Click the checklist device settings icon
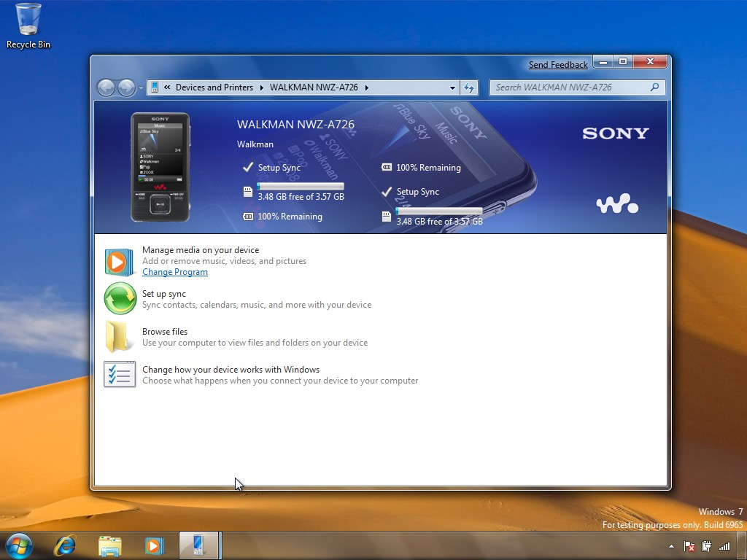This screenshot has height=560, width=747. pyautogui.click(x=120, y=374)
